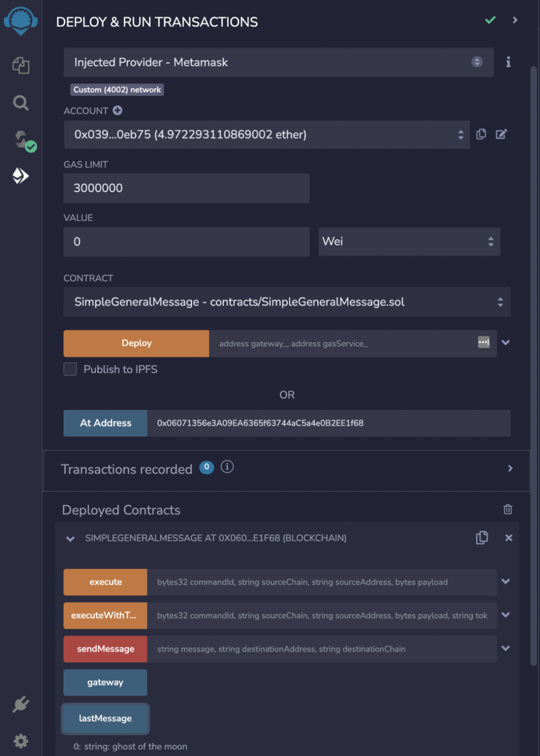The image size is (540, 756).
Task: Click the At Address button
Action: pos(105,423)
